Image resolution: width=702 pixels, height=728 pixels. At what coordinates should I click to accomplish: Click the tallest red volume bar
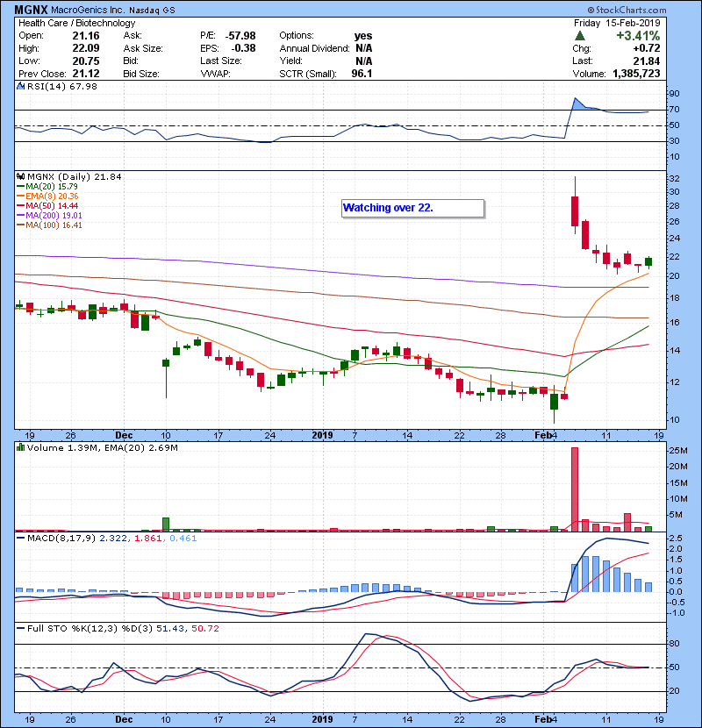(575, 489)
